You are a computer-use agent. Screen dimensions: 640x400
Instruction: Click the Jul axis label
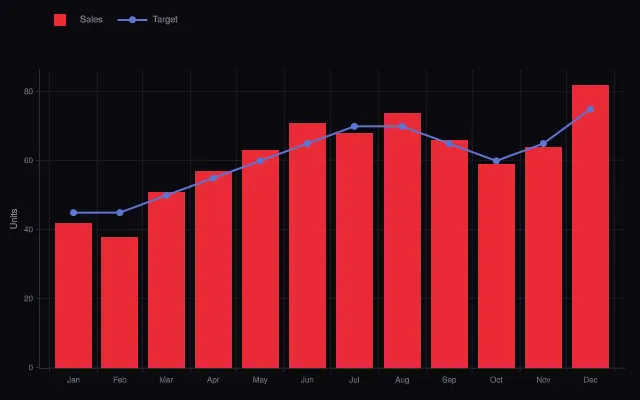pos(354,380)
